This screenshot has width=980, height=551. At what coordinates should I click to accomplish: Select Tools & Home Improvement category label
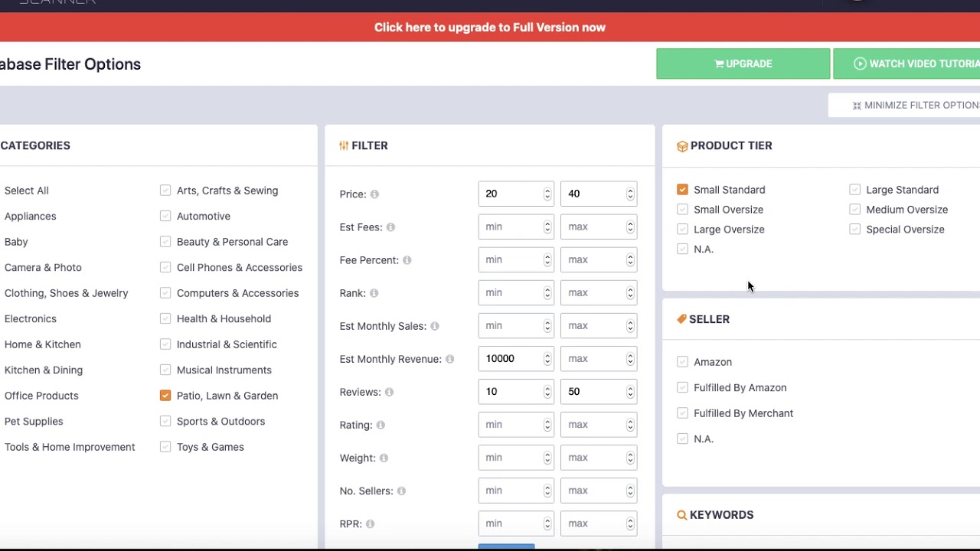pyautogui.click(x=70, y=447)
